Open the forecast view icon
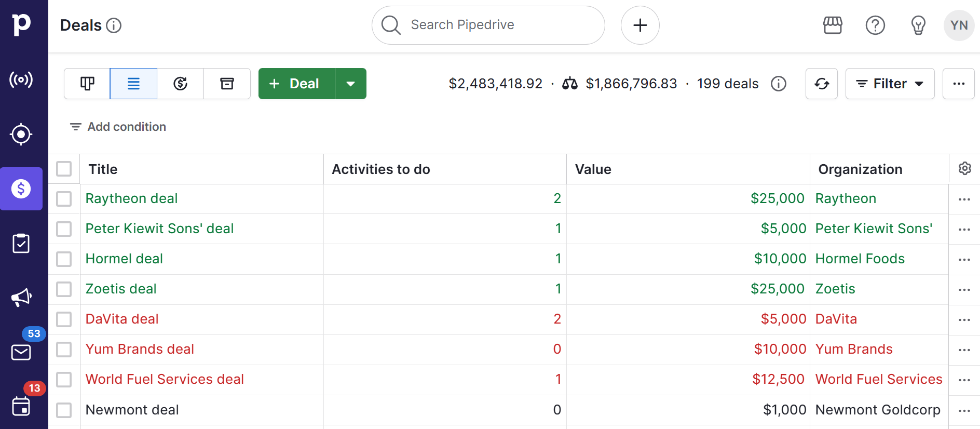 pos(180,84)
